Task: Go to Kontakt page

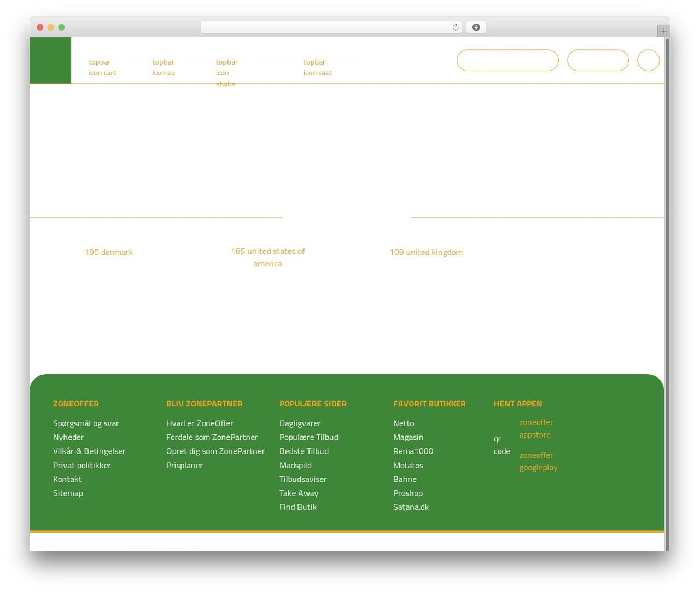Action: (x=67, y=479)
